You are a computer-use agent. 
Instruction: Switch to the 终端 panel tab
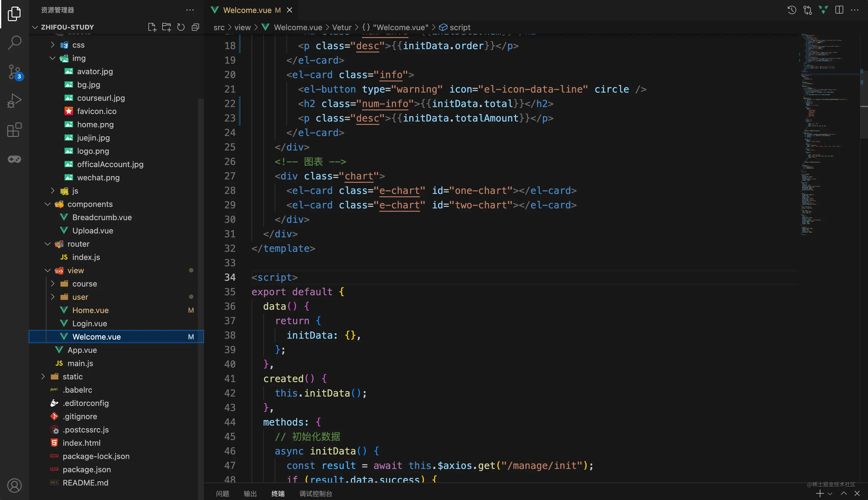tap(278, 493)
